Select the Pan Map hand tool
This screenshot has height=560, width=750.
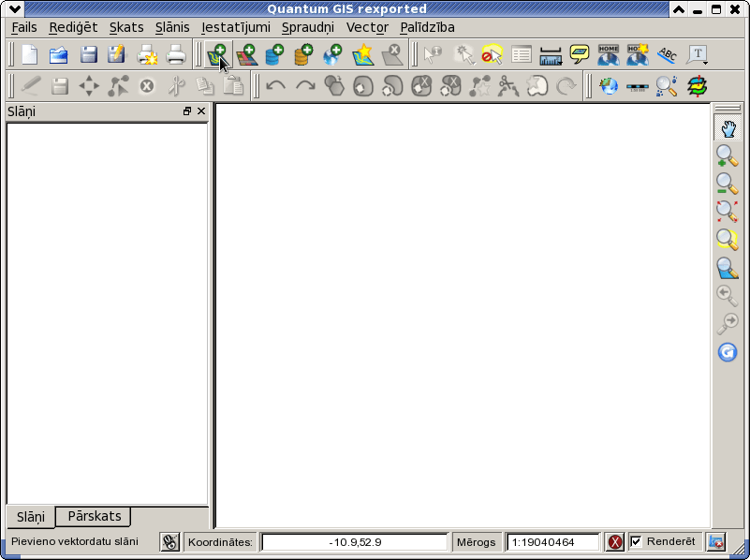[728, 128]
